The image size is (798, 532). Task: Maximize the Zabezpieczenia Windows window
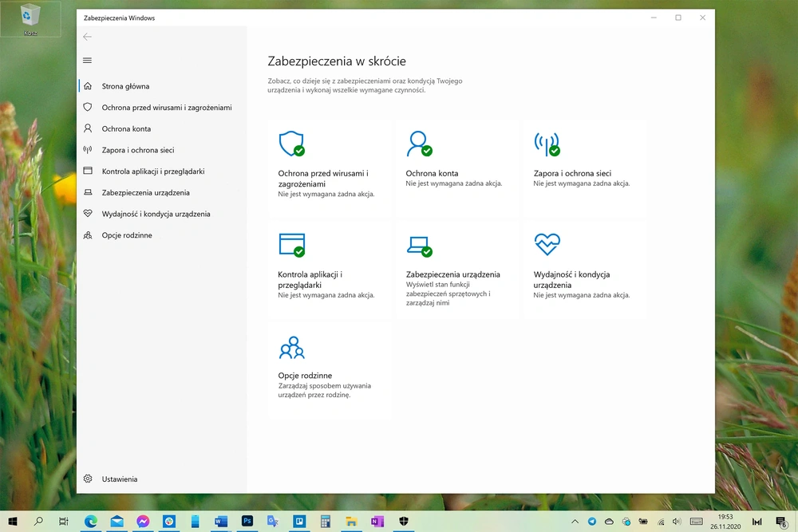pyautogui.click(x=678, y=18)
